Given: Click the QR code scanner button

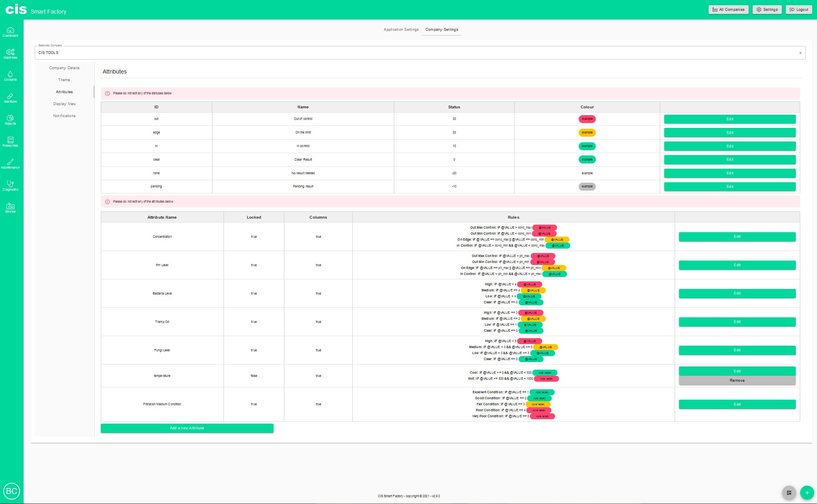Looking at the screenshot, I should coord(789,492).
